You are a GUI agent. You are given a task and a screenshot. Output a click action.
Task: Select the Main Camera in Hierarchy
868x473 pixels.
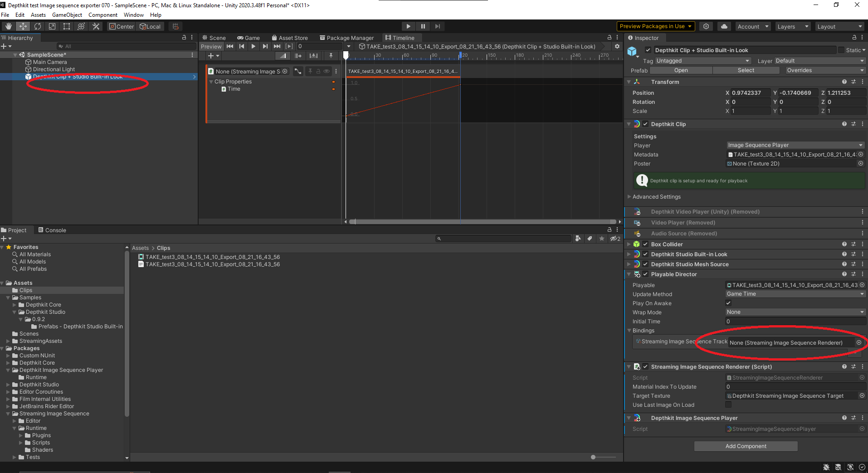50,62
